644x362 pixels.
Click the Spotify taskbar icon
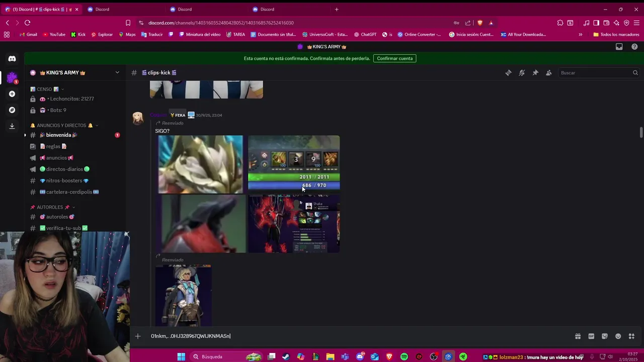(404, 357)
